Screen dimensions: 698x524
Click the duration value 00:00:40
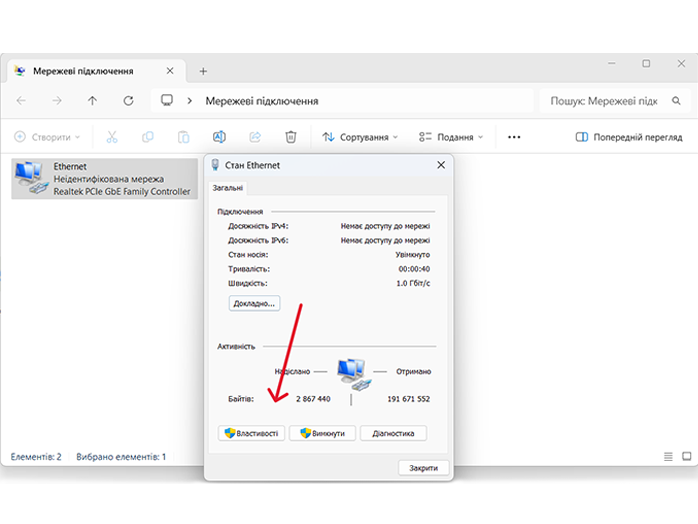click(x=414, y=269)
